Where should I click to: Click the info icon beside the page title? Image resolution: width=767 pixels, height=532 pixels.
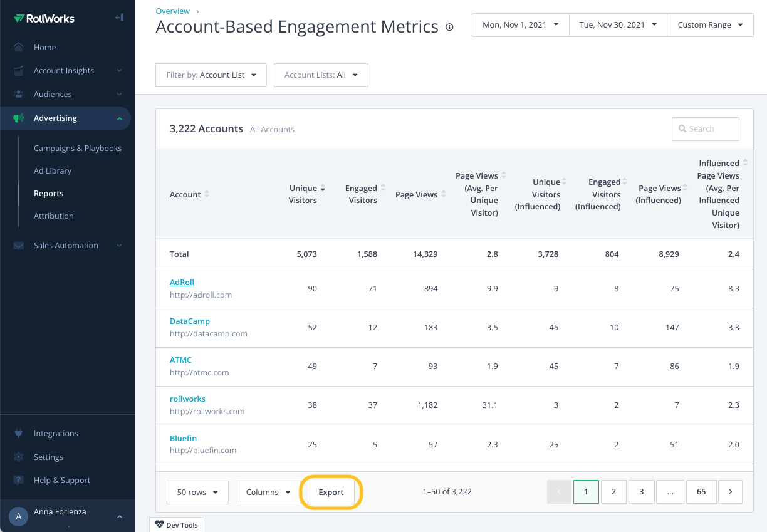pyautogui.click(x=449, y=27)
